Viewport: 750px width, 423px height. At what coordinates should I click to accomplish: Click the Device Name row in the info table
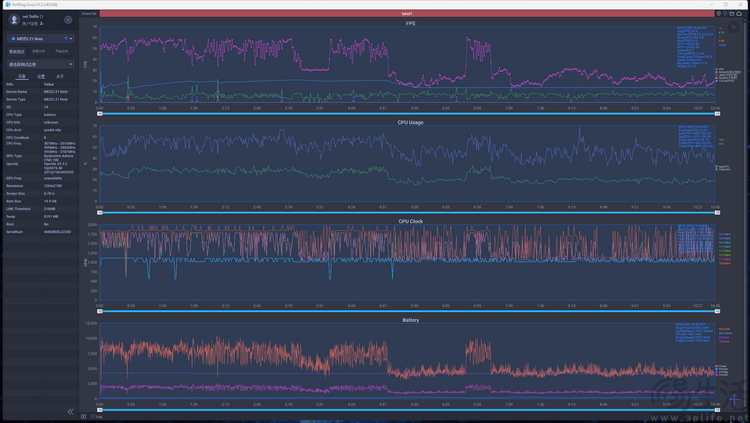pos(40,92)
